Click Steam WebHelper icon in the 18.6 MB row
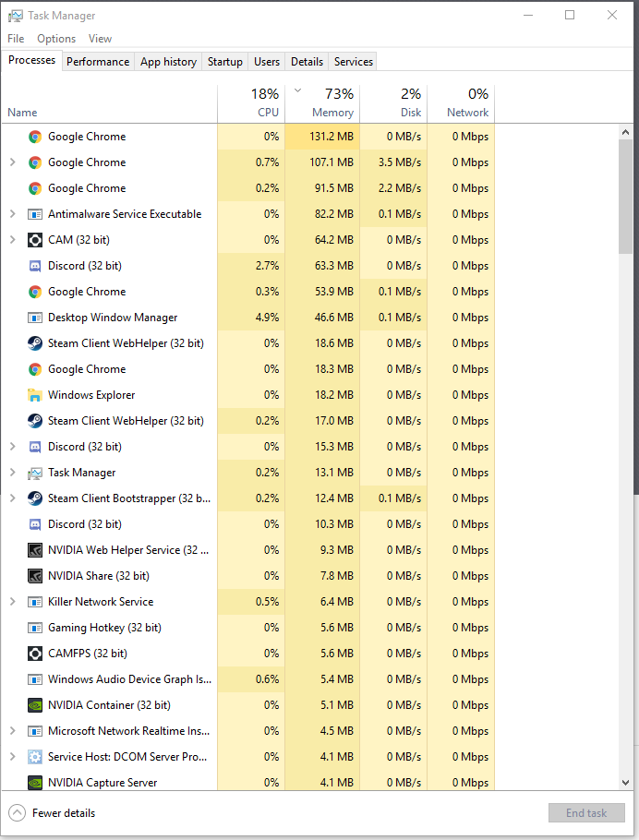Screen dimensions: 639x840 click(x=35, y=343)
